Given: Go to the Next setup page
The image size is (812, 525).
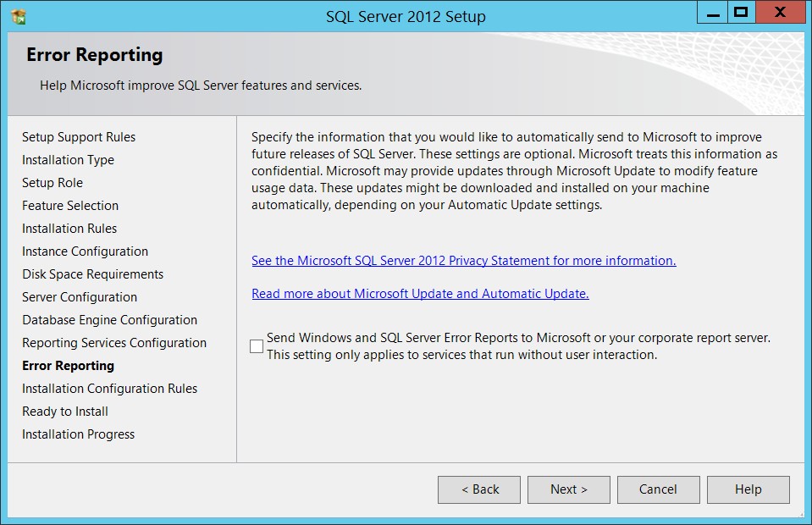Looking at the screenshot, I should tap(569, 489).
